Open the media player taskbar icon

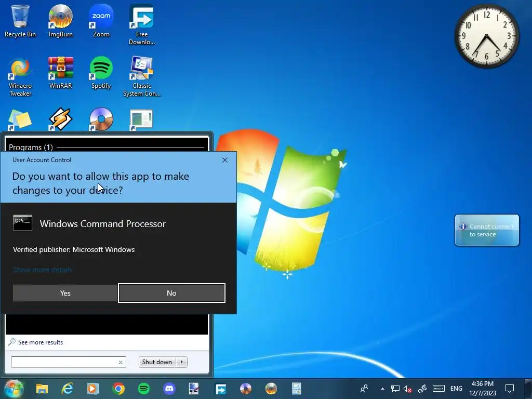(x=92, y=389)
